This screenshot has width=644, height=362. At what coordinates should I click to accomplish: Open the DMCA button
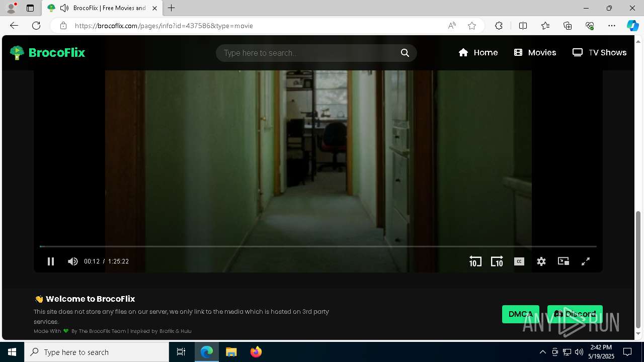[x=521, y=314]
